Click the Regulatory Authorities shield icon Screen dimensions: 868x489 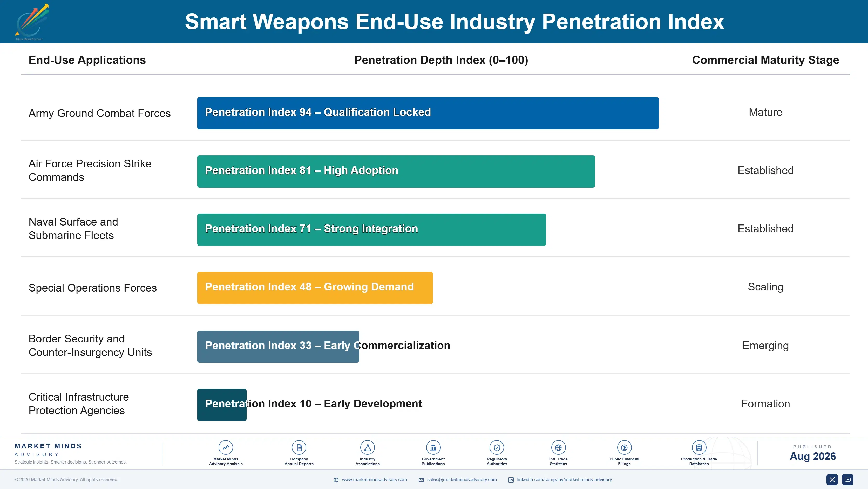(497, 447)
